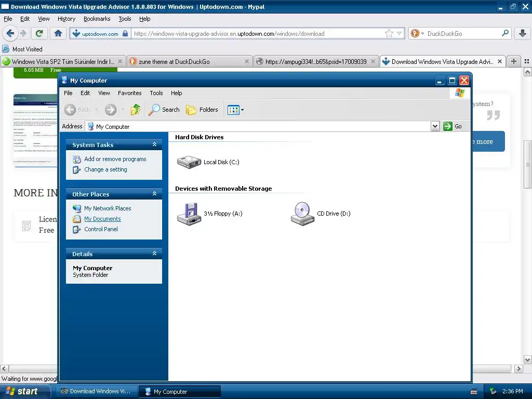
Task: Close the Download Windows Vista Upgrade Advisor tab
Action: tap(499, 61)
